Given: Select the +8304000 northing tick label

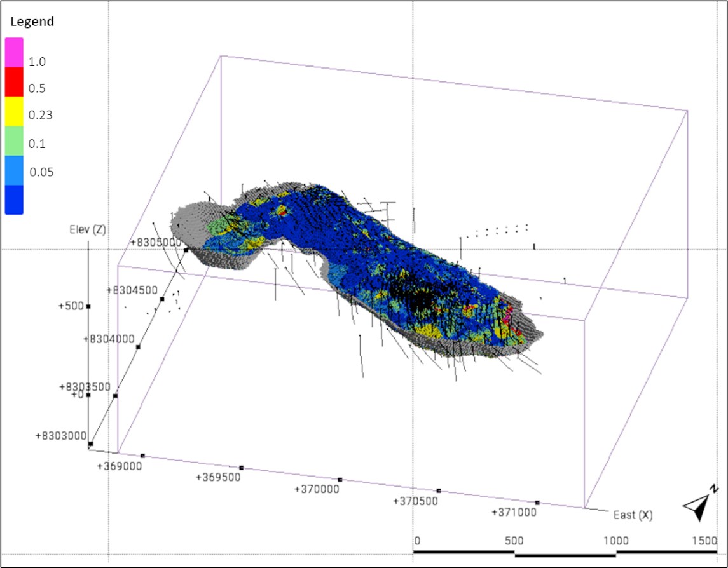Looking at the screenshot, I should 109,339.
